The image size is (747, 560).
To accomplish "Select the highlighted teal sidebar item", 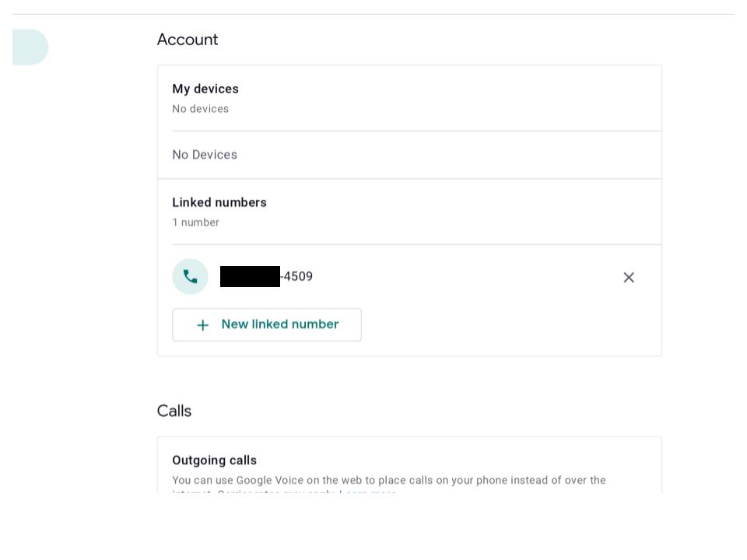I will (x=30, y=47).
